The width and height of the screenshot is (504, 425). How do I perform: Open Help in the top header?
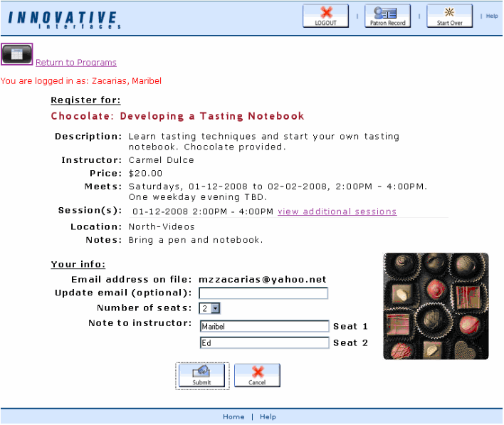point(492,16)
